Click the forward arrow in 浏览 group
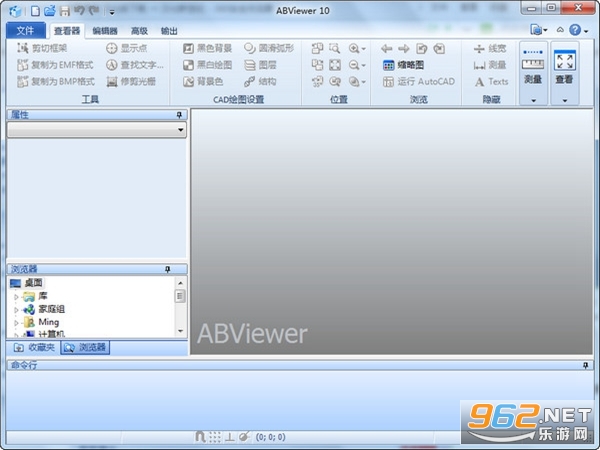Viewport: 600px width, 450px height. coord(404,49)
